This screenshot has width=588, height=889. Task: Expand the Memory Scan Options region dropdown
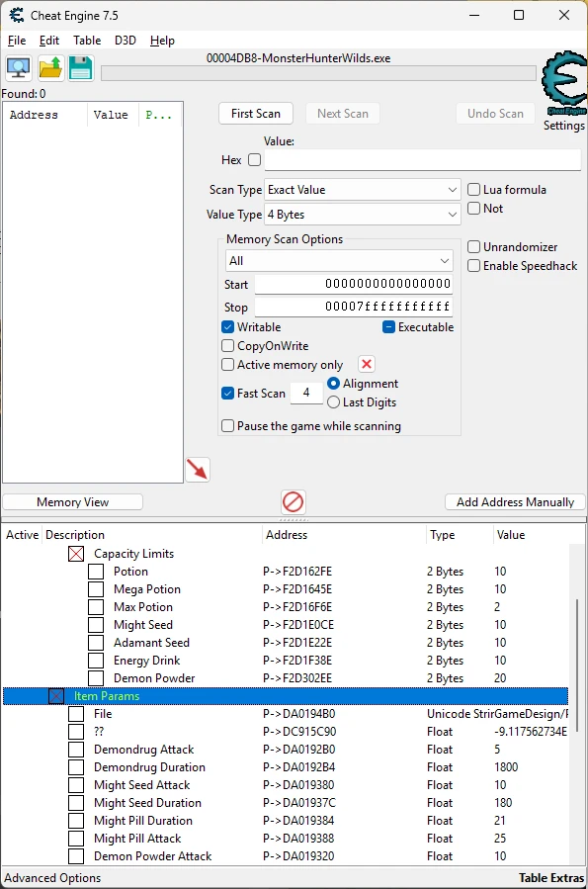click(x=339, y=261)
